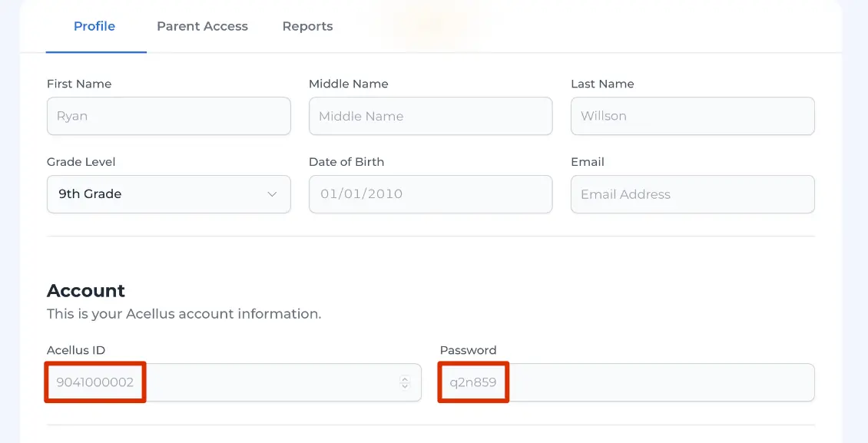Click the chevron arrow in Grade Level

tap(272, 194)
